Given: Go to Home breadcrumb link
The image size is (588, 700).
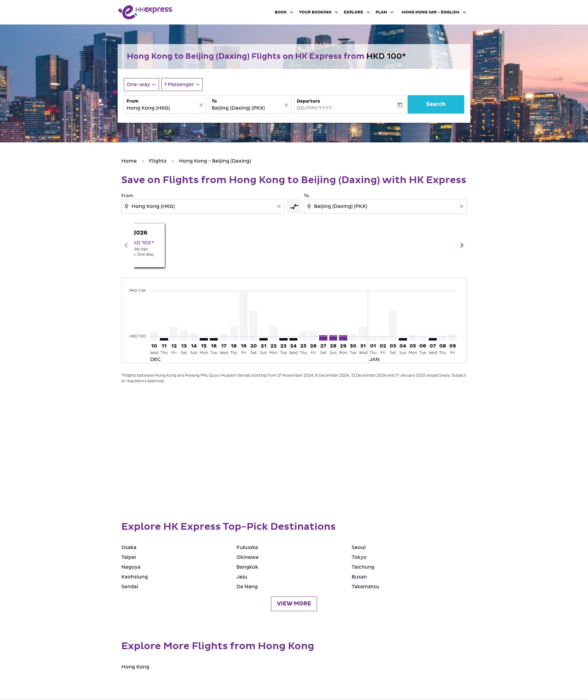Looking at the screenshot, I should coord(129,161).
